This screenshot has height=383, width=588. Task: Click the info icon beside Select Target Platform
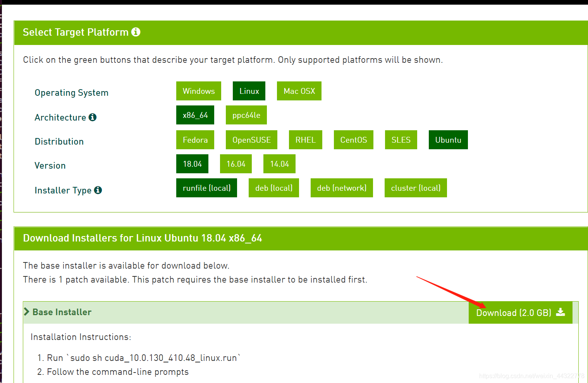136,32
